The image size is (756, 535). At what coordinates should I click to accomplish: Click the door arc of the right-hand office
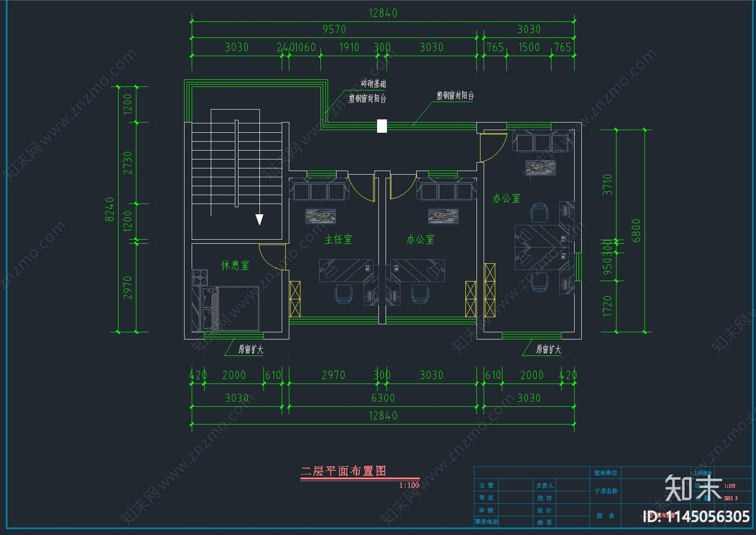point(493,147)
